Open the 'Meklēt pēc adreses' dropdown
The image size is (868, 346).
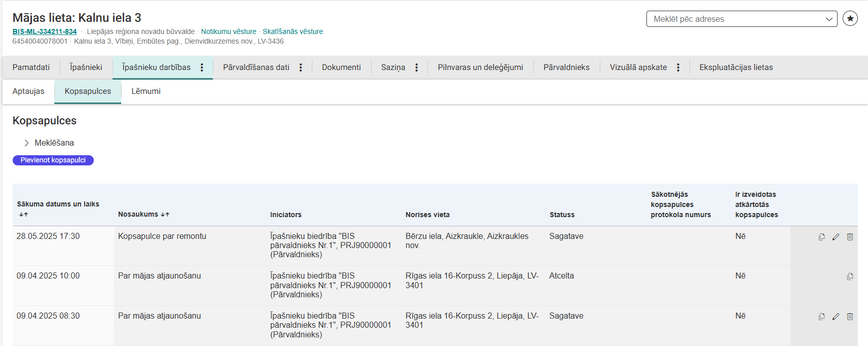[x=741, y=19]
